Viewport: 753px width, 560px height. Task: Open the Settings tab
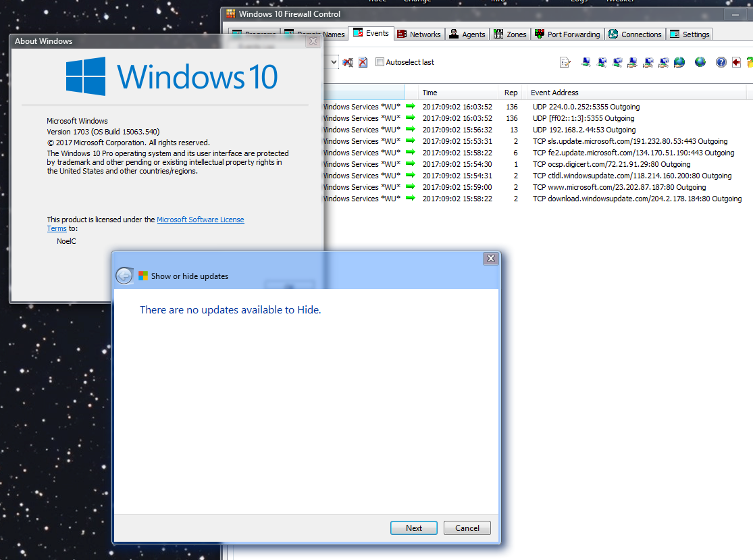click(x=689, y=34)
